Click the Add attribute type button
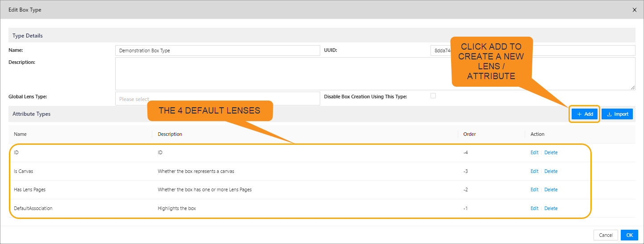Viewport: 644px width, 244px height. point(585,114)
